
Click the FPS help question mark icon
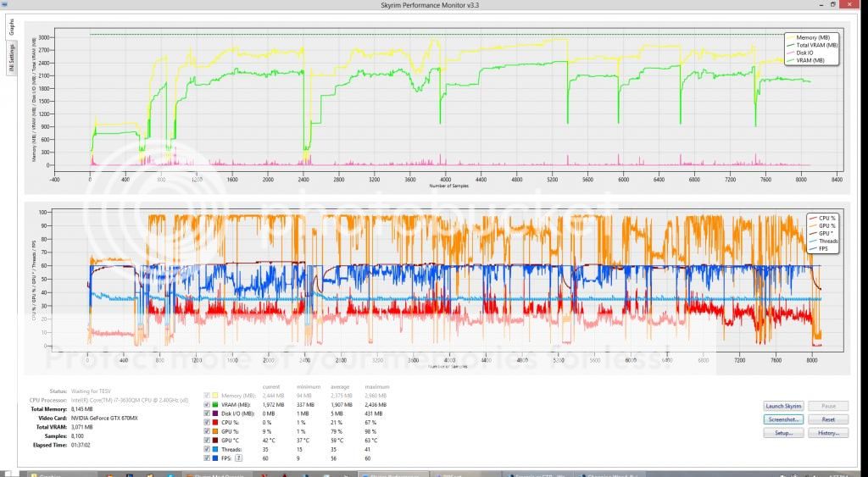tap(238, 457)
